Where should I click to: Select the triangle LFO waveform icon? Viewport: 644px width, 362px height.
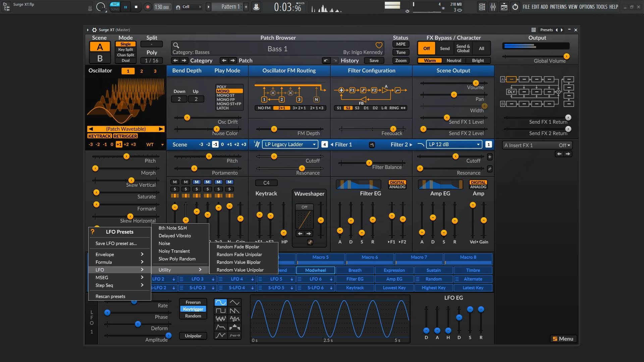[x=234, y=303]
